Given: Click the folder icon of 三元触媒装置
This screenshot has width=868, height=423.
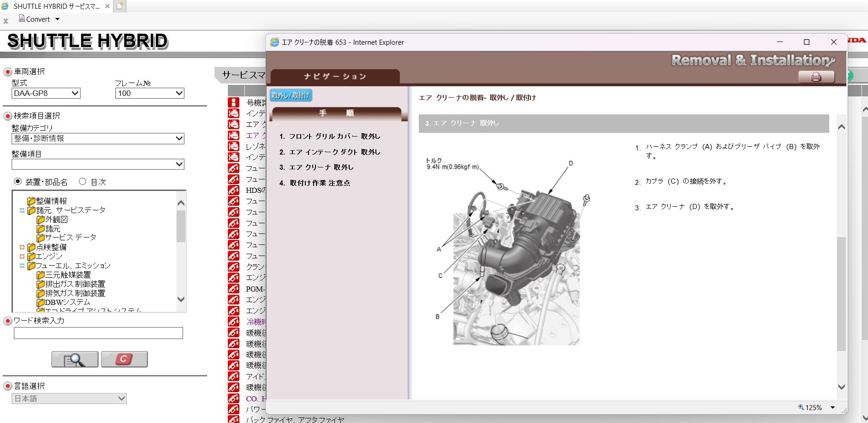Looking at the screenshot, I should coord(41,275).
